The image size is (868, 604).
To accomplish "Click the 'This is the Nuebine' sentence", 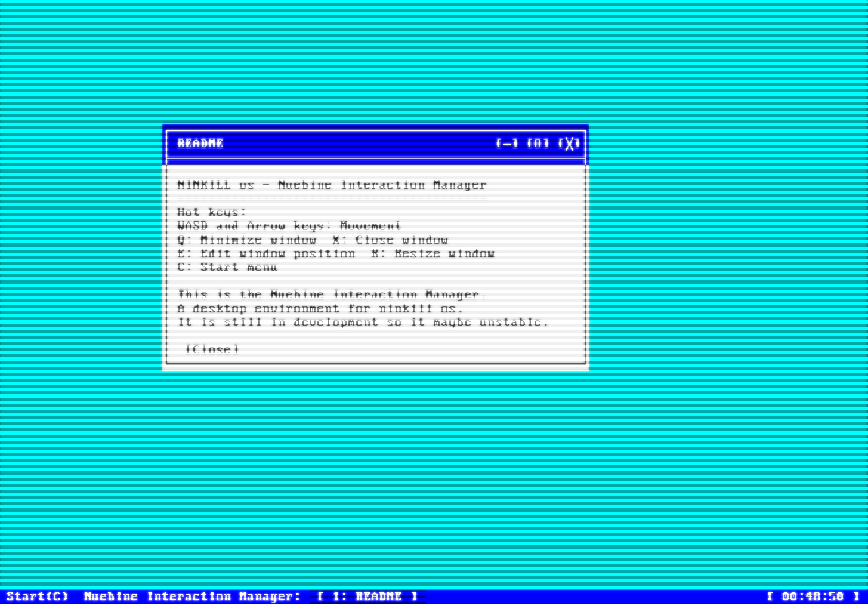I will click(x=332, y=295).
